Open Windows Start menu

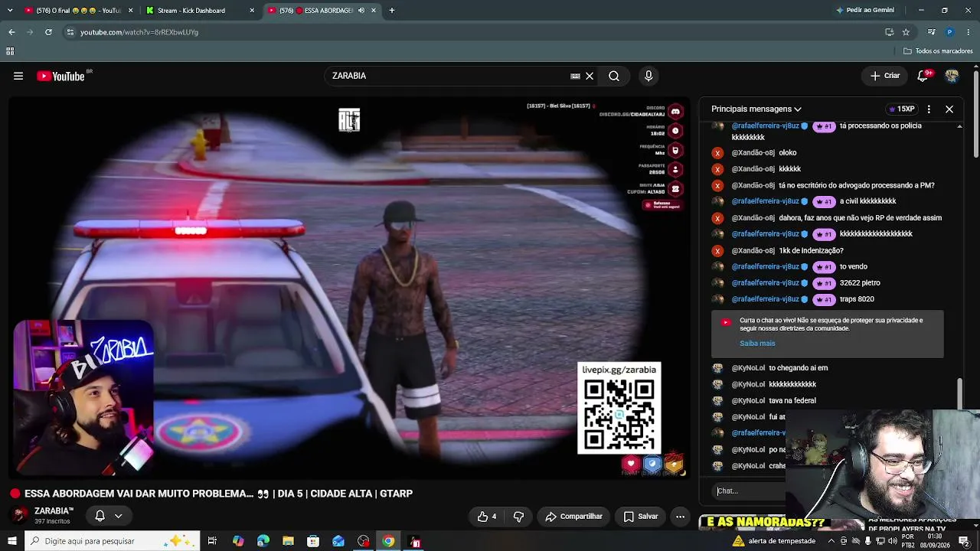[11, 541]
